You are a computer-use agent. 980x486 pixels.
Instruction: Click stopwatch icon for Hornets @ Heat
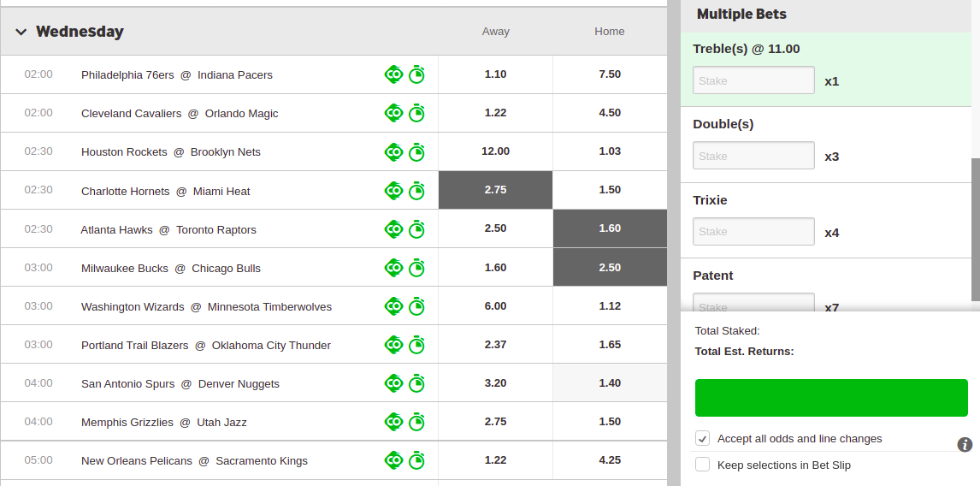416,191
